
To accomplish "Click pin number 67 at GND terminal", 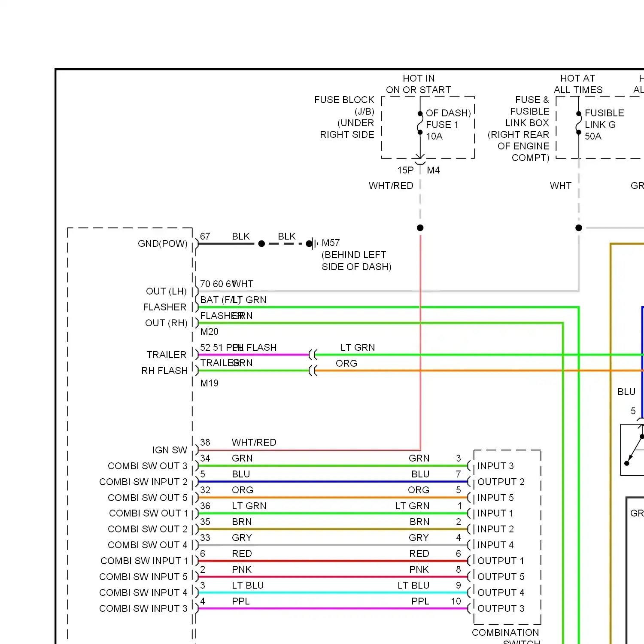I will click(x=205, y=237).
